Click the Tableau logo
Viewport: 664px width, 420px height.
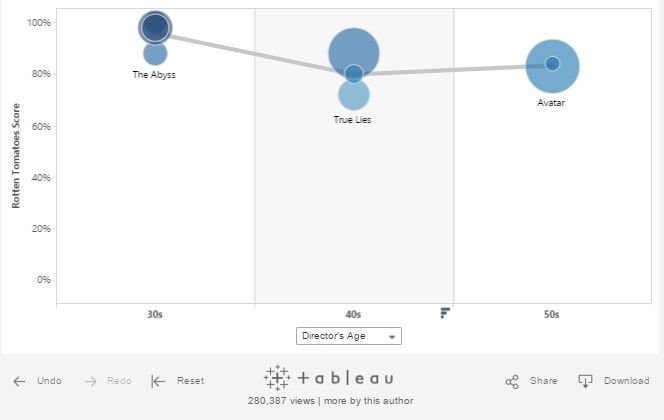tap(329, 378)
